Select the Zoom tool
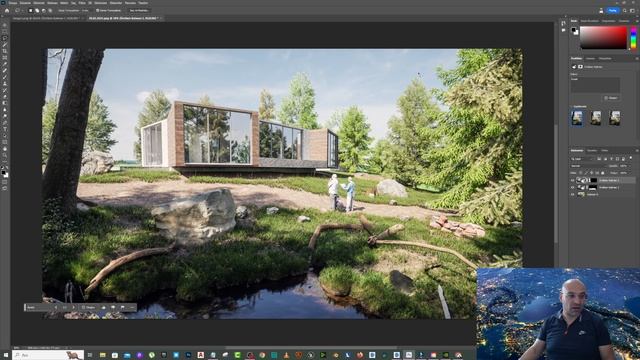 coord(5,156)
